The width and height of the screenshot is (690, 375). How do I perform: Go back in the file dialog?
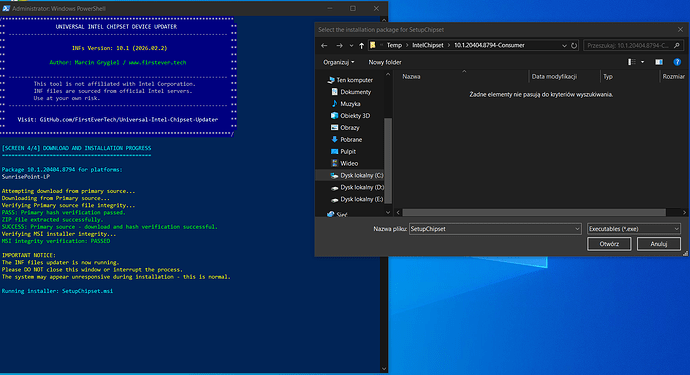324,45
